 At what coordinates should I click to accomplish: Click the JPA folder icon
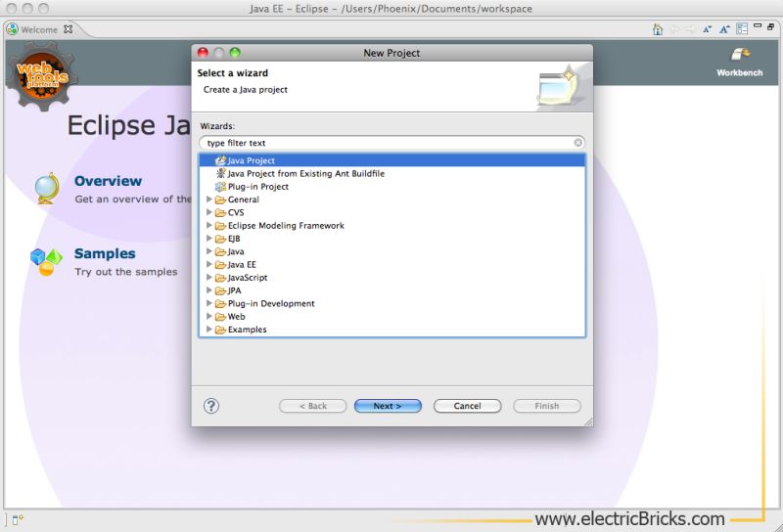tap(220, 290)
